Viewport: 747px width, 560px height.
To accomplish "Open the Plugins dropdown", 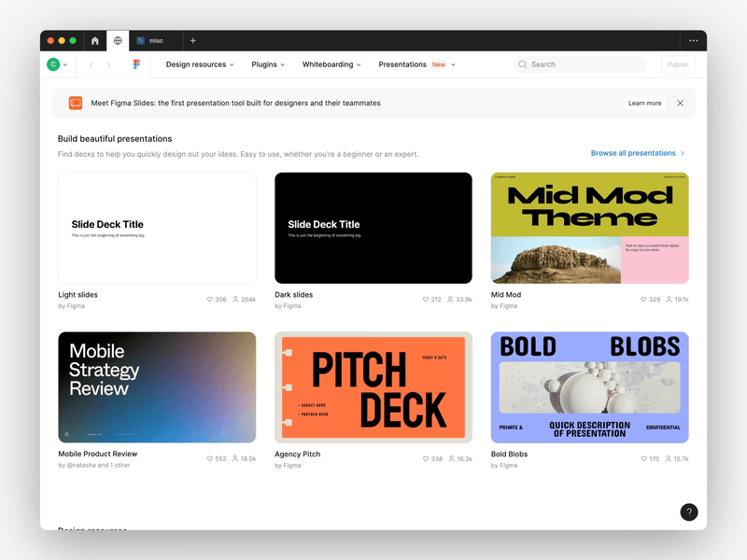I will pyautogui.click(x=268, y=64).
